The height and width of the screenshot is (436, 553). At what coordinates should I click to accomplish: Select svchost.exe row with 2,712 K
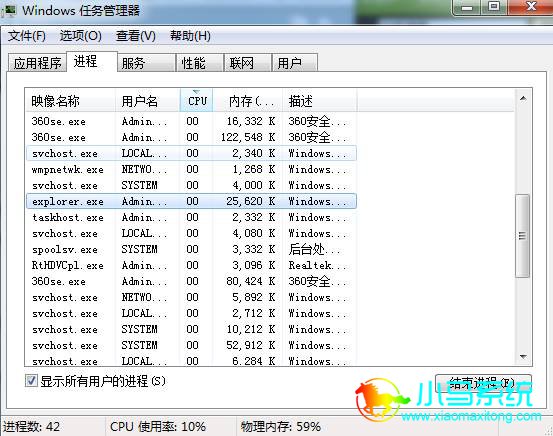point(192,313)
